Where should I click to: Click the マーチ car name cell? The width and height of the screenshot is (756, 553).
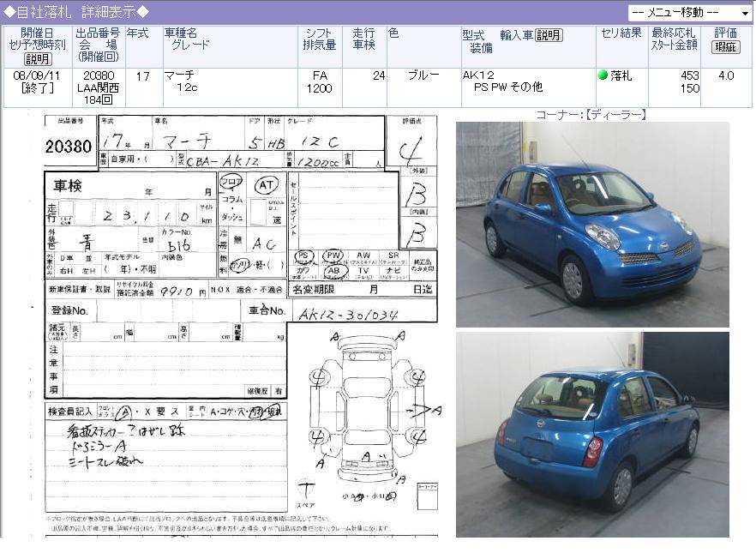coord(179,75)
